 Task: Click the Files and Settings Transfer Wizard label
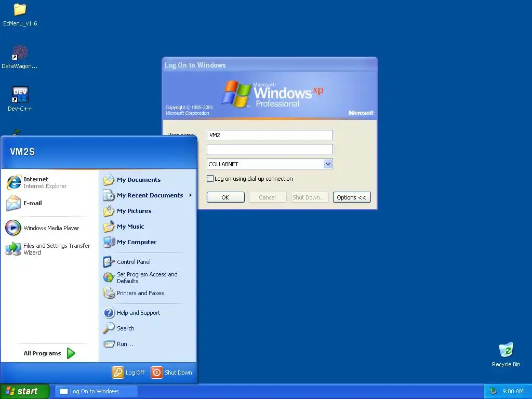click(x=57, y=249)
